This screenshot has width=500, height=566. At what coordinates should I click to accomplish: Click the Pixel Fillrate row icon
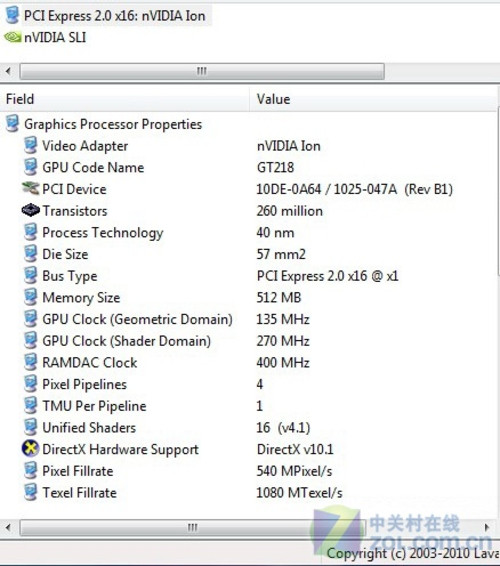click(30, 471)
